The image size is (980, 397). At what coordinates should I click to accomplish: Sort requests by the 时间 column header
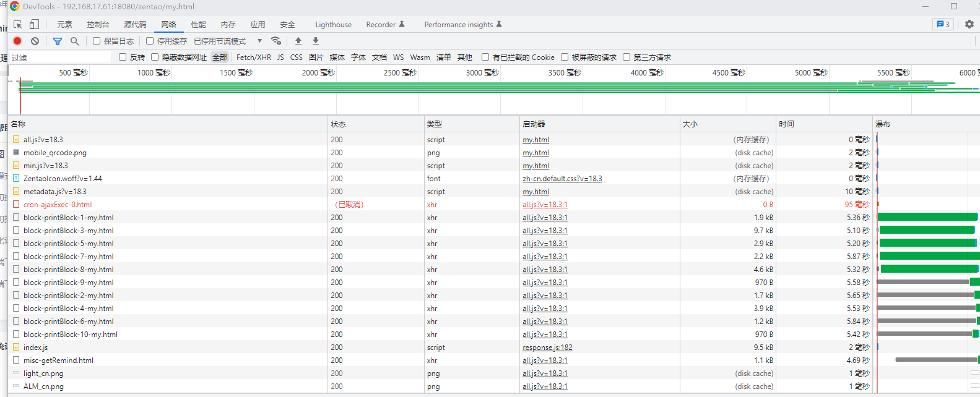786,124
